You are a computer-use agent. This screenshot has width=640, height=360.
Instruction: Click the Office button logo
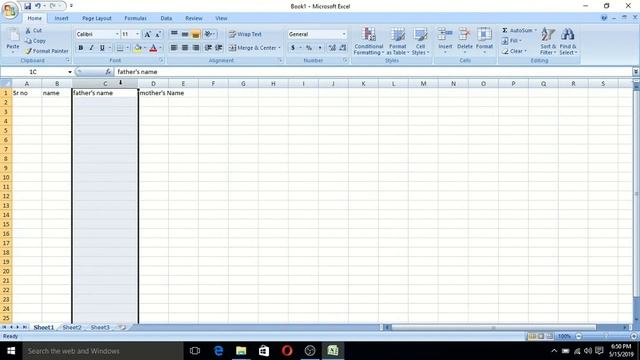point(10,10)
